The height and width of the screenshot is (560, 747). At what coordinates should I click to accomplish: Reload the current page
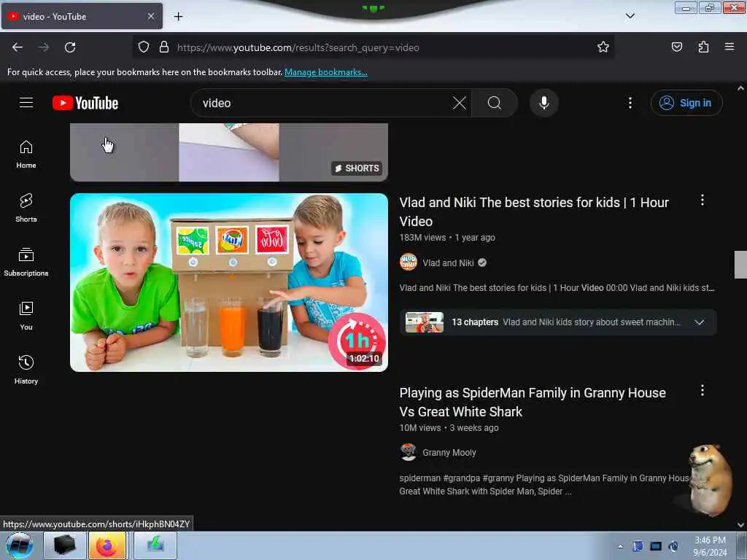click(x=70, y=47)
